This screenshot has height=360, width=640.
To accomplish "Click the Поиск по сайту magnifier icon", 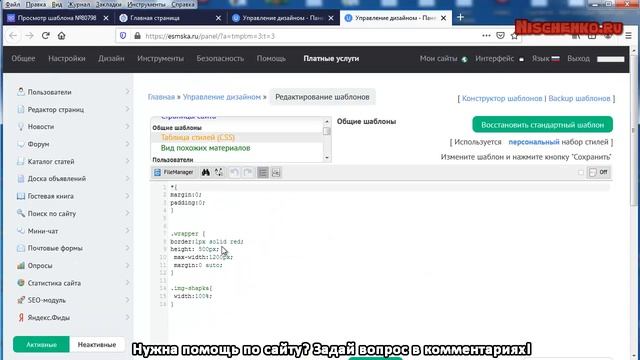I will [21, 213].
